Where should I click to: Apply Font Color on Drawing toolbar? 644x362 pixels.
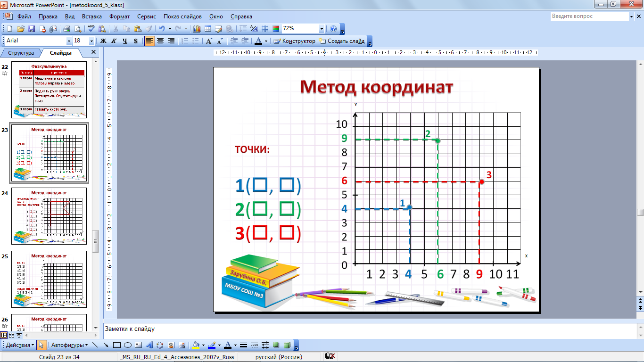pos(227,345)
